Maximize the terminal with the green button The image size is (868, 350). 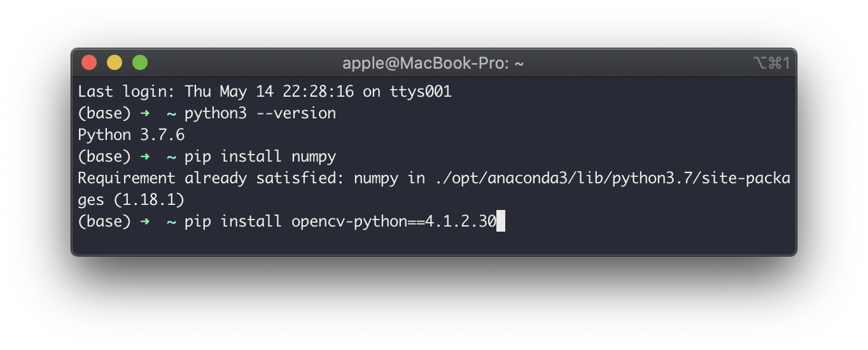tap(140, 63)
